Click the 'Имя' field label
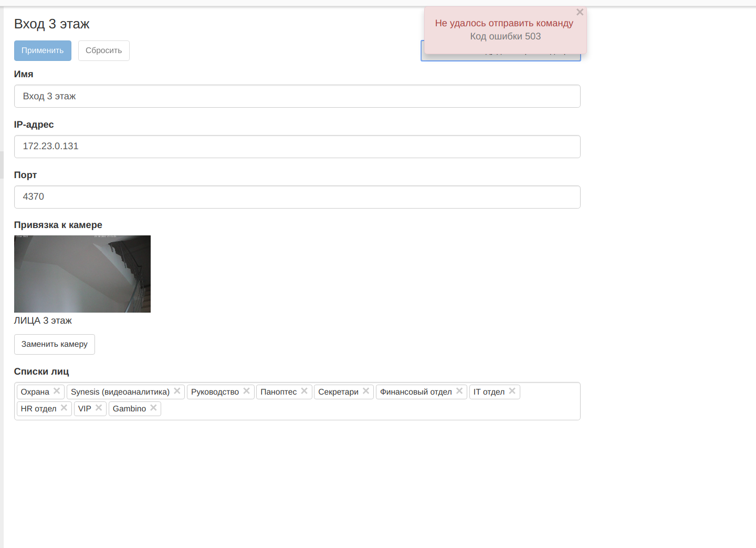Viewport: 756px width, 548px height. tap(24, 74)
